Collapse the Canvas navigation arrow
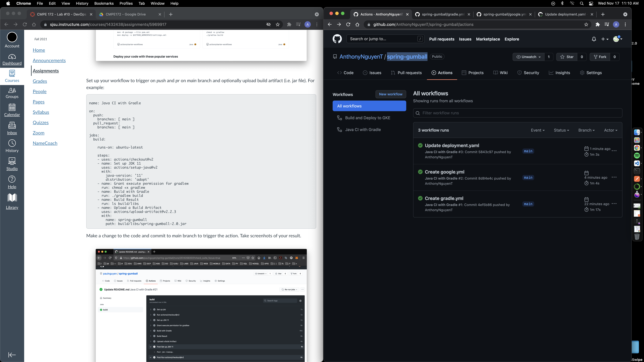The width and height of the screenshot is (644, 362). coord(12,355)
